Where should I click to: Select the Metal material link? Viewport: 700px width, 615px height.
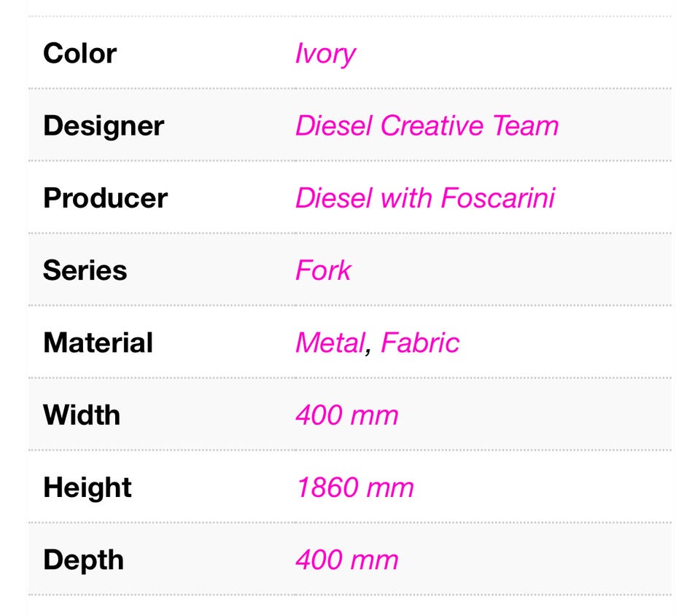pos(329,342)
